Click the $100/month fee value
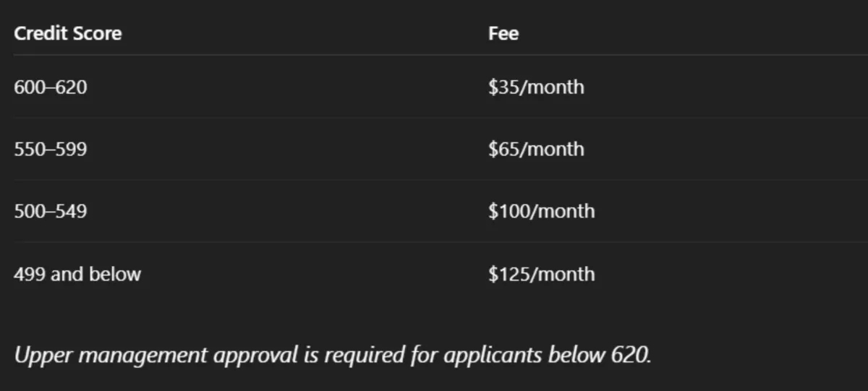 (x=541, y=212)
